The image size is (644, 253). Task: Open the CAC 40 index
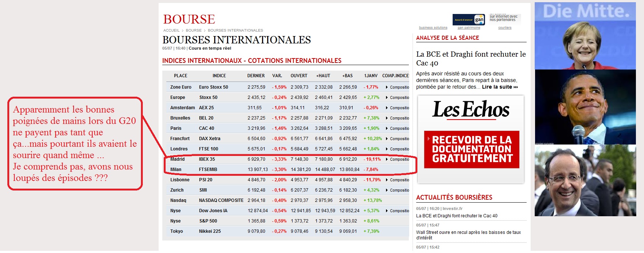click(206, 128)
